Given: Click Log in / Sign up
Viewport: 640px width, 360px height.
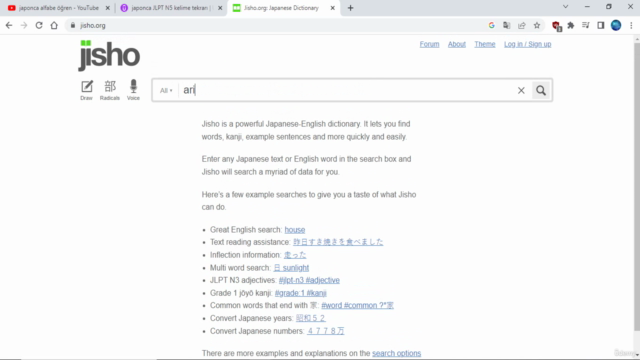Looking at the screenshot, I should [527, 44].
